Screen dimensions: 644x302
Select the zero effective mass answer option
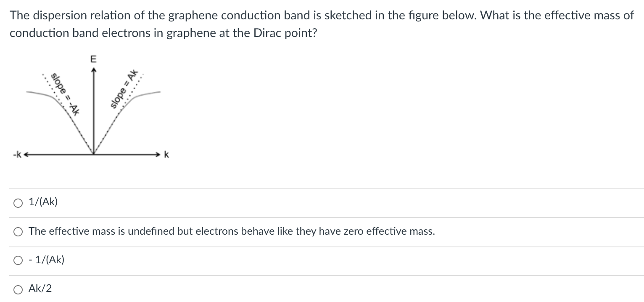[x=17, y=231]
